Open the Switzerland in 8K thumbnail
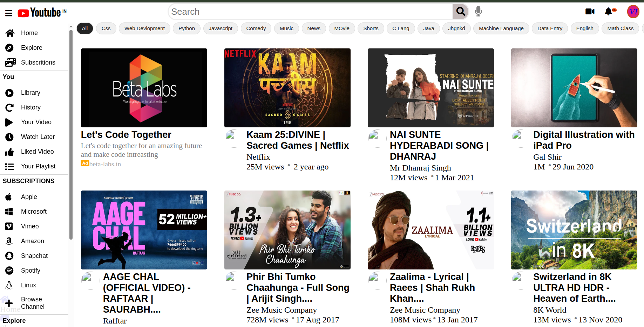644x327 pixels. click(574, 230)
